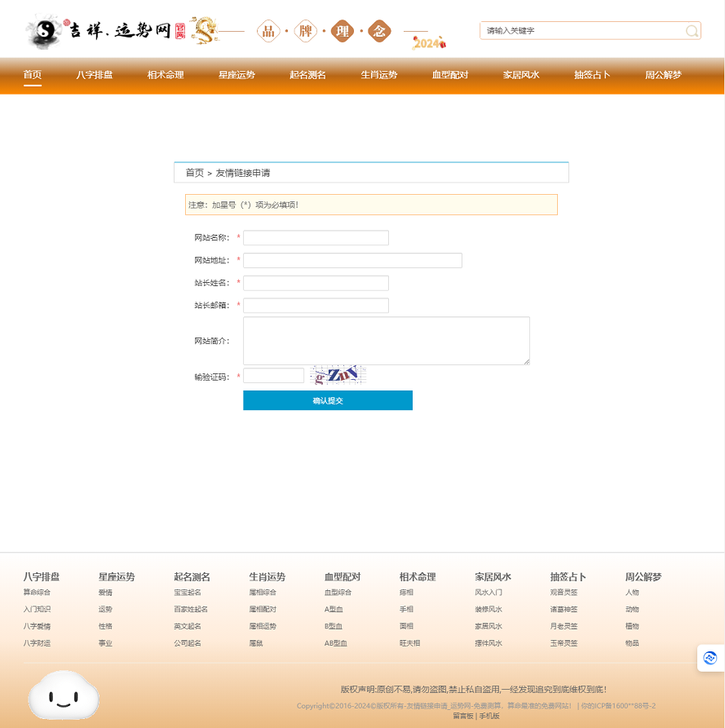Screen dimensions: 725x728
Task: Focus the 输验证码 input field
Action: pos(273,376)
